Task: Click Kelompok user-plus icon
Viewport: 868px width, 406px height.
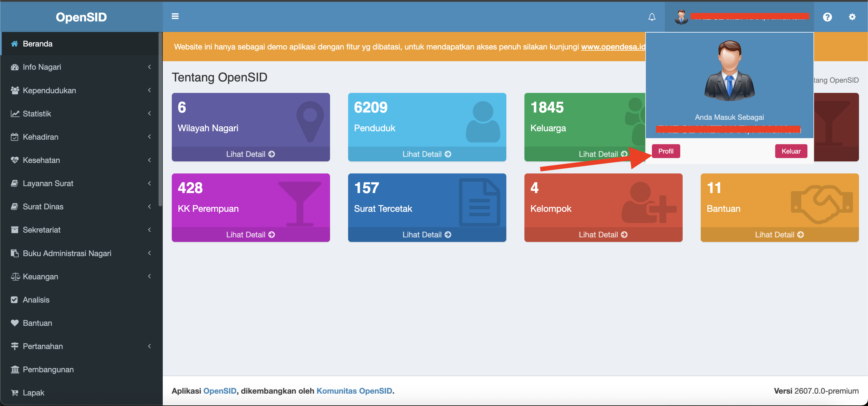Action: (x=649, y=202)
